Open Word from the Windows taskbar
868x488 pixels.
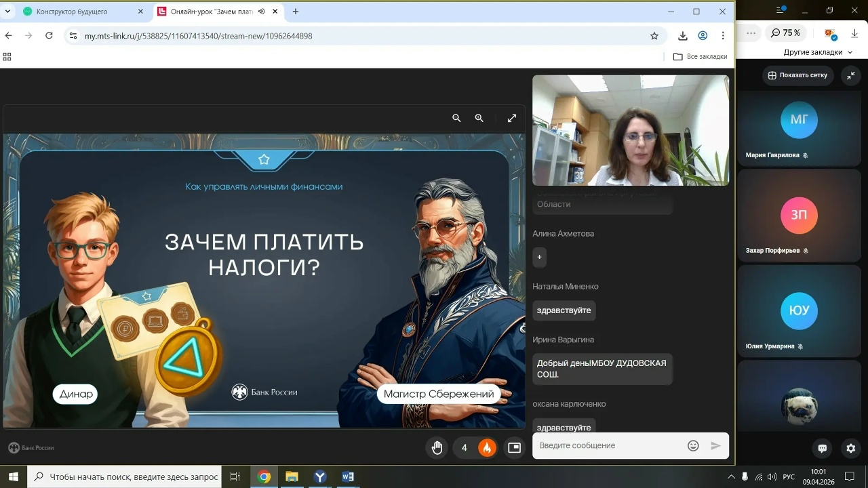point(348,476)
